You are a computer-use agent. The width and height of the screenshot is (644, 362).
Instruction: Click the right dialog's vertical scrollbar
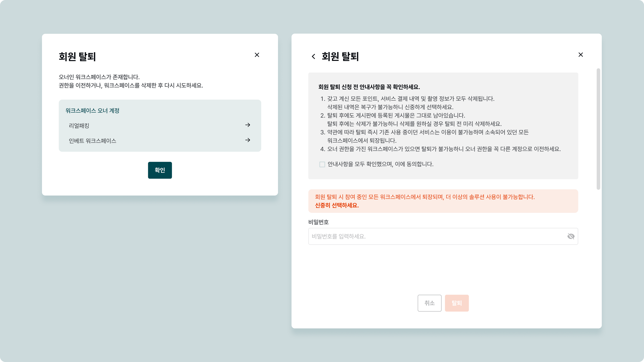598,129
